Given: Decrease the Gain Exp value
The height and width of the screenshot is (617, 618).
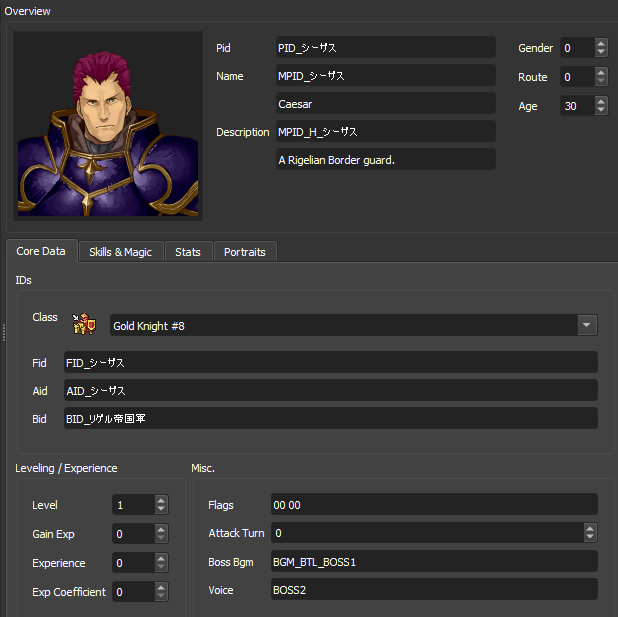Looking at the screenshot, I should coord(161,539).
